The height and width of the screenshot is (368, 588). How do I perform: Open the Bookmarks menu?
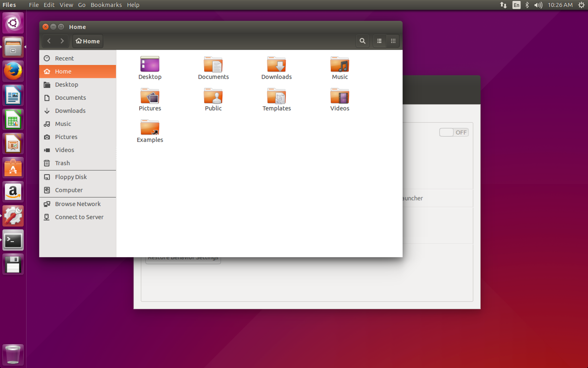pyautogui.click(x=106, y=5)
